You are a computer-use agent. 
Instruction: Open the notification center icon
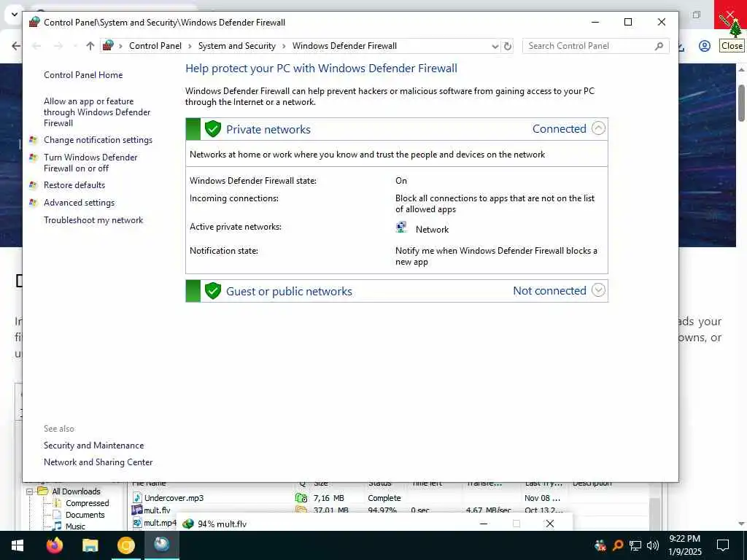(723, 545)
